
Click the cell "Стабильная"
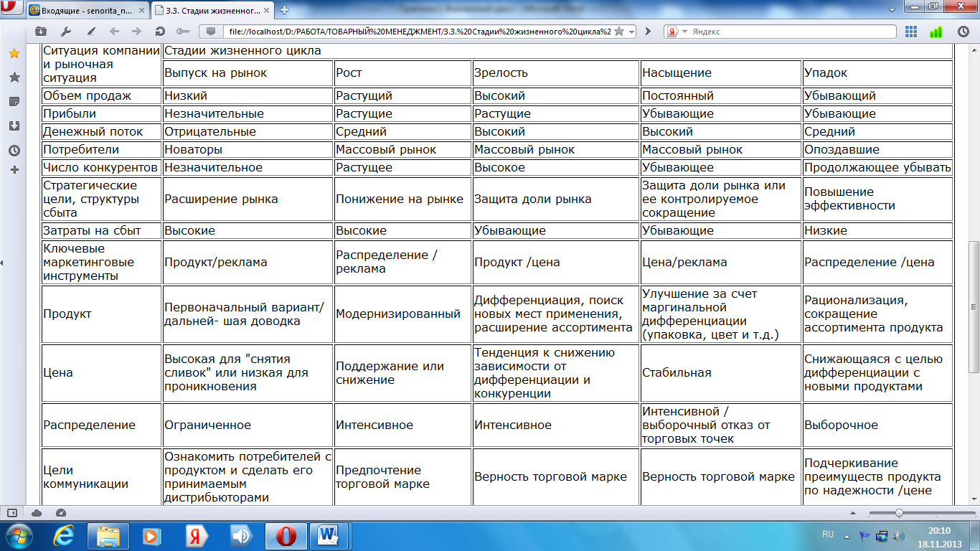tap(720, 372)
